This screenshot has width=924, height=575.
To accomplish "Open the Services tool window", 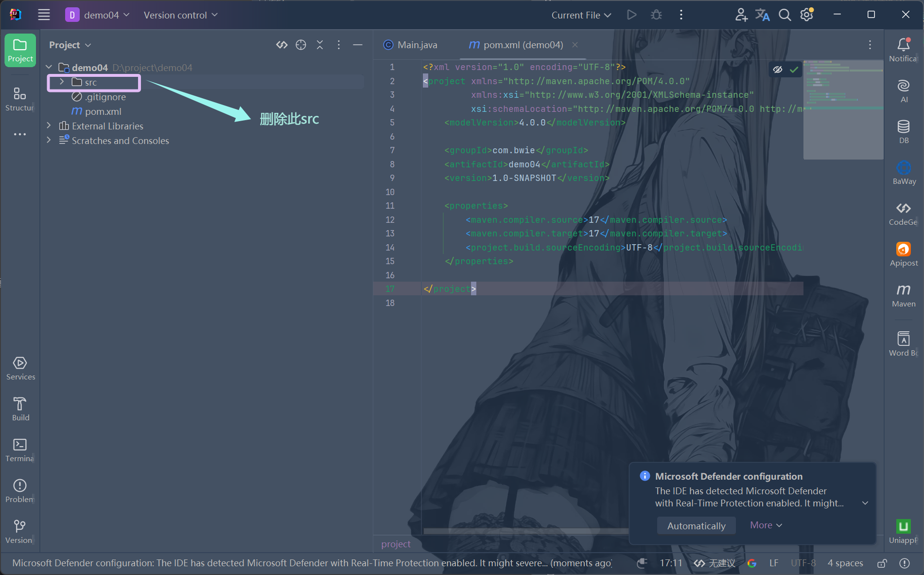I will (20, 368).
